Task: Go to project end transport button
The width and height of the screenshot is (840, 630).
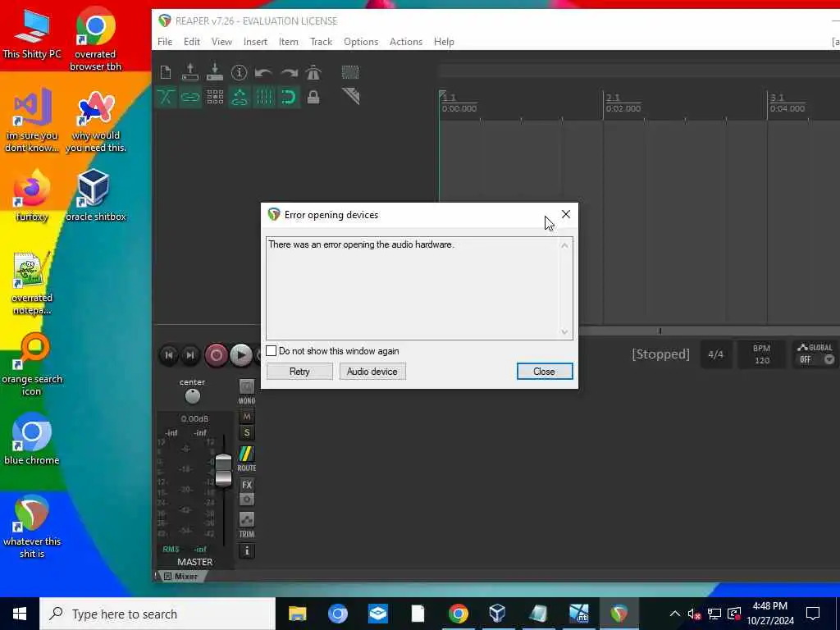Action: (190, 354)
